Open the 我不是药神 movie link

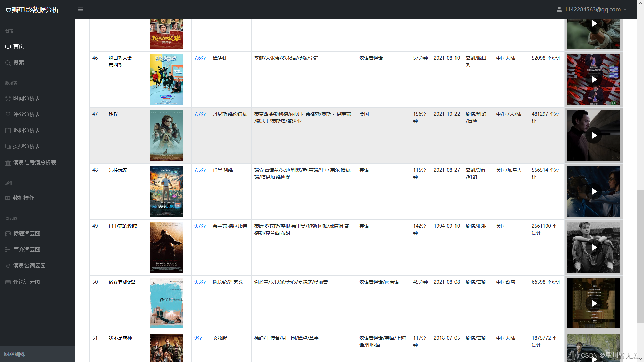click(x=120, y=338)
